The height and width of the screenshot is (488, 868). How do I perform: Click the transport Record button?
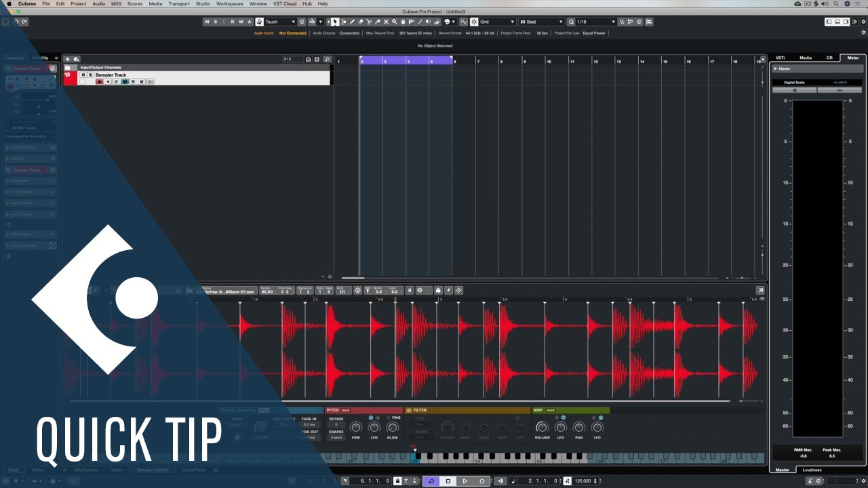[481, 481]
